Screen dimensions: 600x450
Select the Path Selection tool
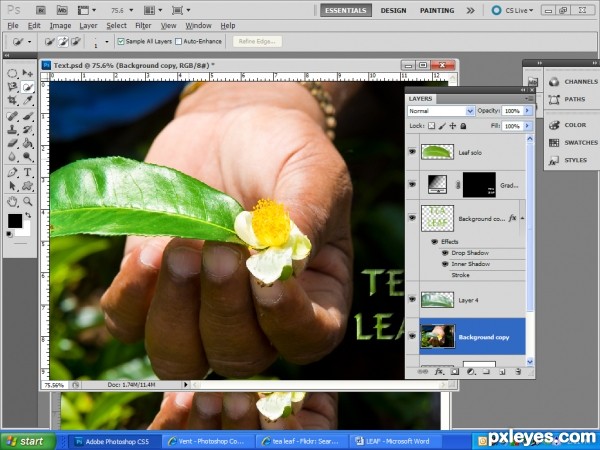click(13, 186)
